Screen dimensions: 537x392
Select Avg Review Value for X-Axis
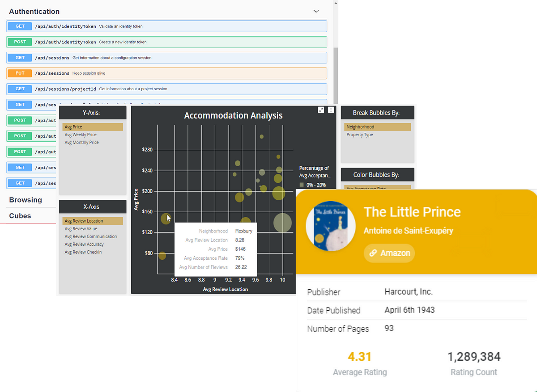pyautogui.click(x=81, y=229)
